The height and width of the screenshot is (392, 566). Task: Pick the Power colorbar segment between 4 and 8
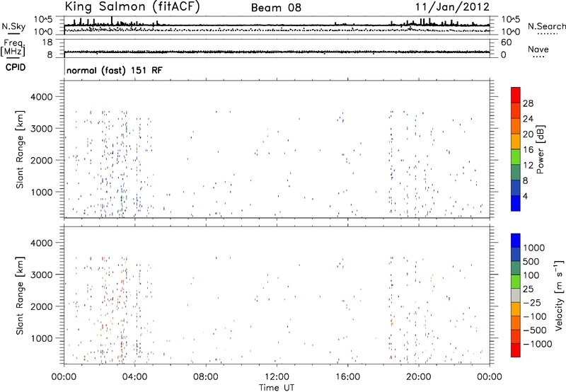coord(516,188)
